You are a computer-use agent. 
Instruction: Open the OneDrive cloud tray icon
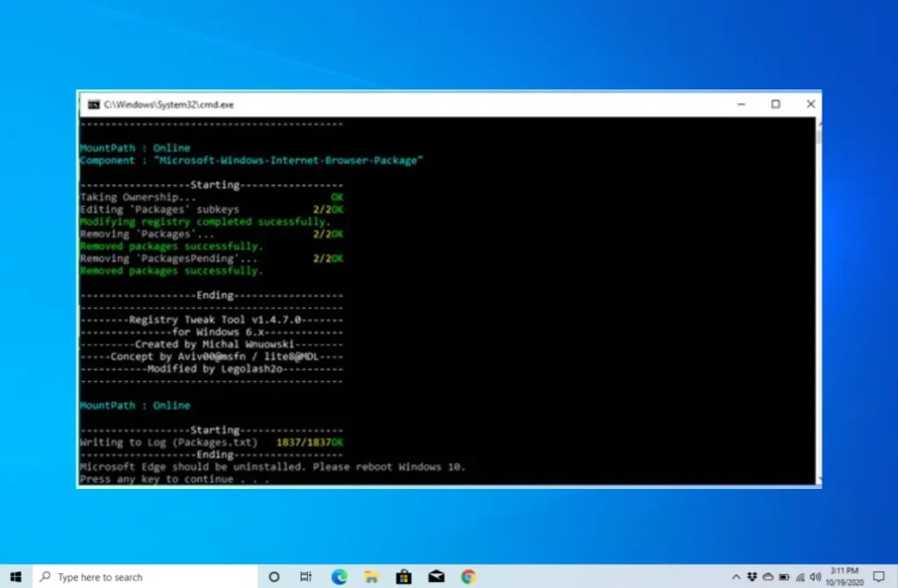[x=768, y=577]
